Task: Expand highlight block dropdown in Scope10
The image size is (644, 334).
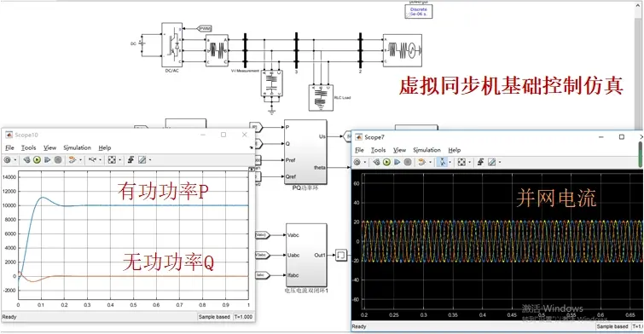Action: (x=80, y=160)
